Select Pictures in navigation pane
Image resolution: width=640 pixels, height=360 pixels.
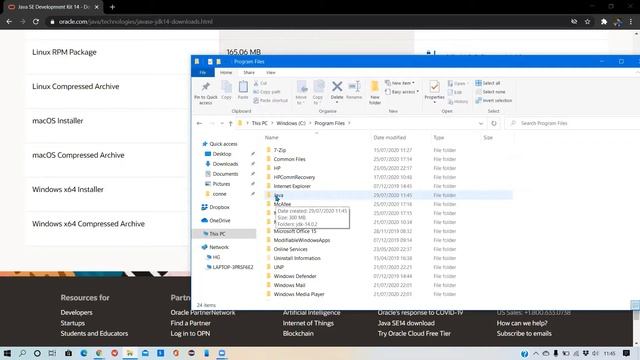[221, 184]
